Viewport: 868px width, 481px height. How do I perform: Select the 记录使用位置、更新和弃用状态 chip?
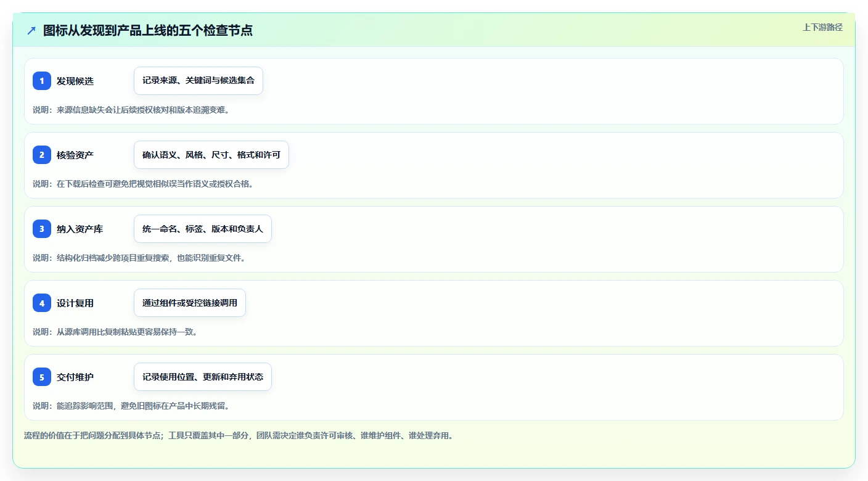click(203, 377)
